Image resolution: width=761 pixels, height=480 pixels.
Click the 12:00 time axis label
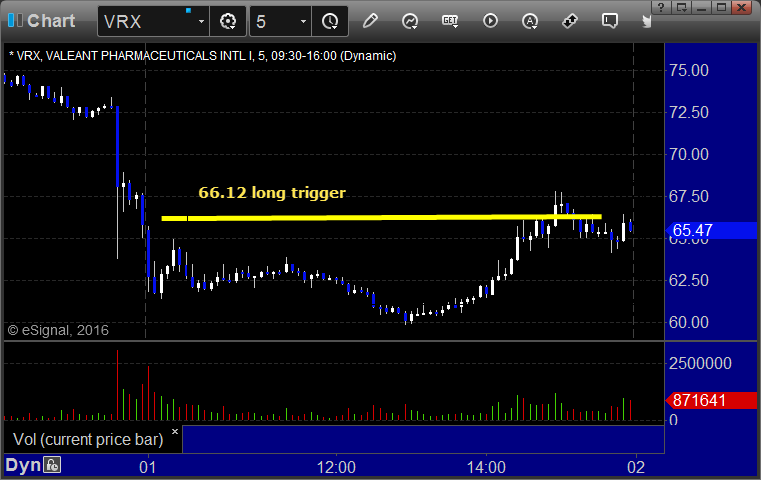pos(336,467)
